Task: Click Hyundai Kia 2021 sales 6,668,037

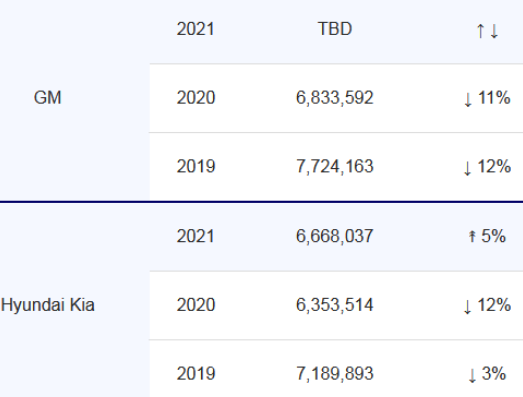Action: (335, 236)
